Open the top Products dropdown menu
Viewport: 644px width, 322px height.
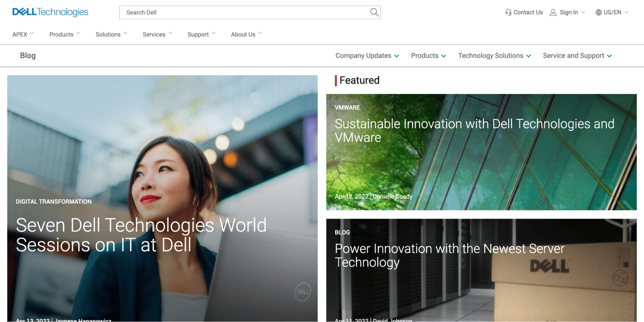click(x=64, y=34)
